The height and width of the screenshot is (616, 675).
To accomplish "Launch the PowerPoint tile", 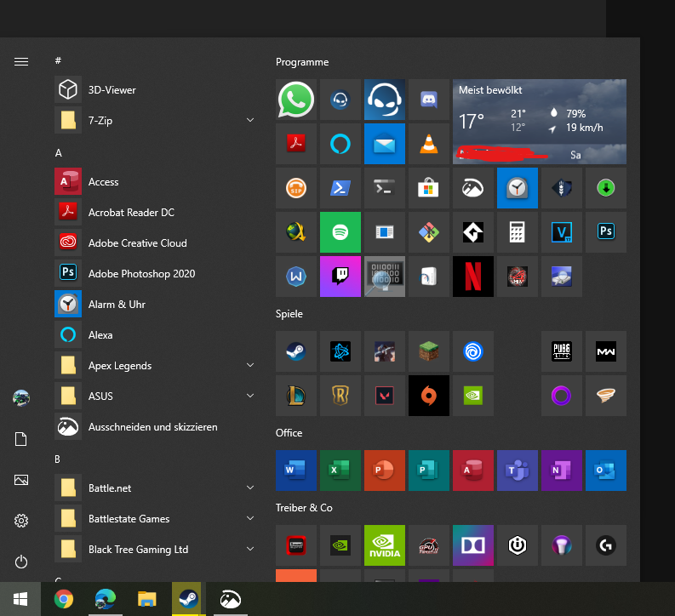I will tap(385, 471).
